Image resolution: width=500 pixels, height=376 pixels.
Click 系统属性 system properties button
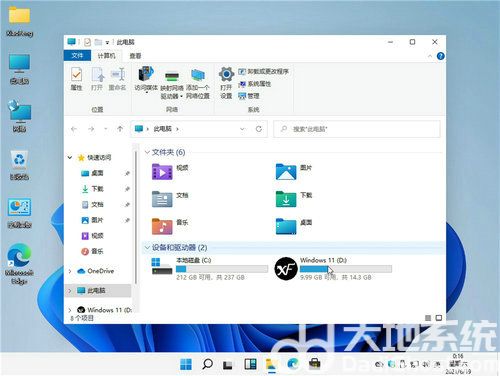pyautogui.click(x=255, y=84)
